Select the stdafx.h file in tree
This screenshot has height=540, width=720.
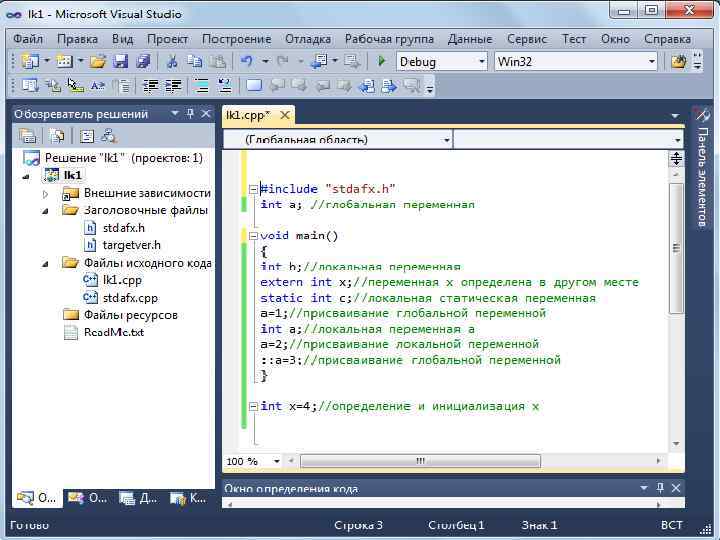pos(123,227)
